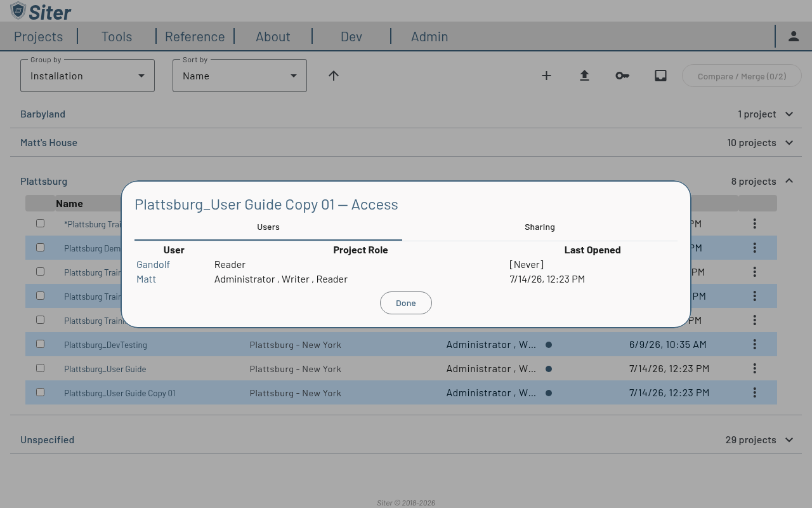Open more options for Plattsburg Dem row

pos(754,248)
